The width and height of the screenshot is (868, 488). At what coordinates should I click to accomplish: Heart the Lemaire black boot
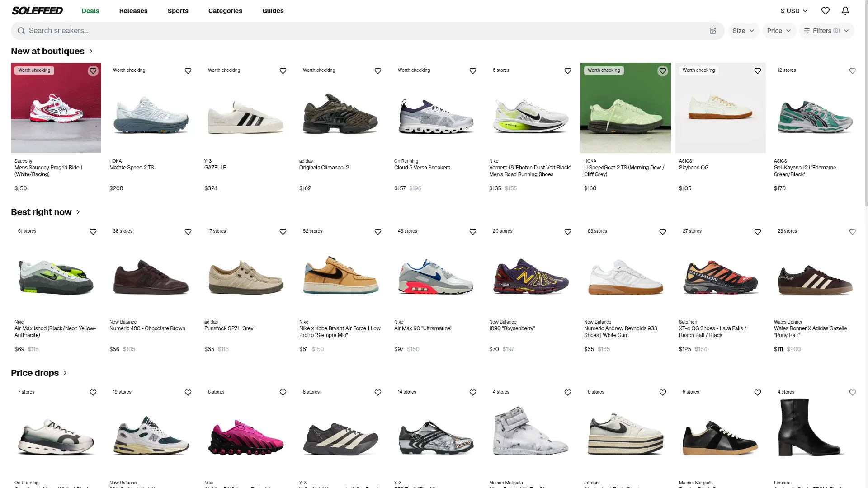tap(853, 393)
